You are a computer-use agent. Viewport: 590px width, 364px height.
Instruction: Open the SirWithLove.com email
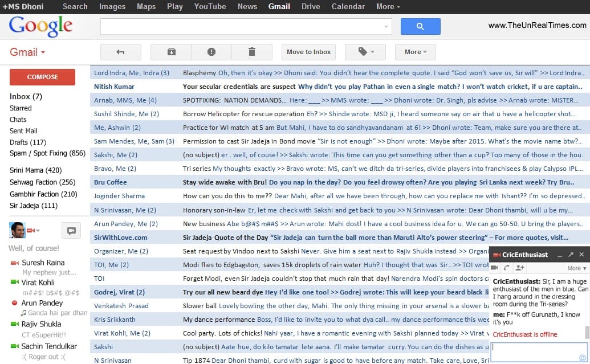click(x=340, y=238)
